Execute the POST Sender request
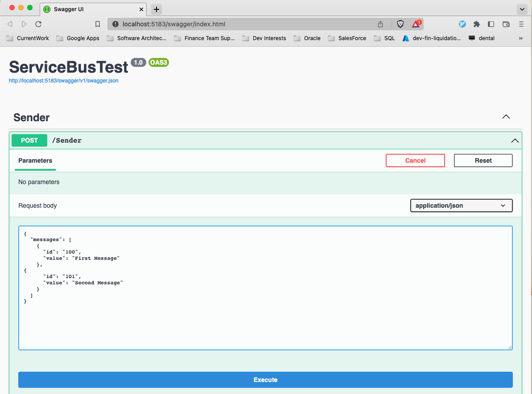 pos(265,379)
